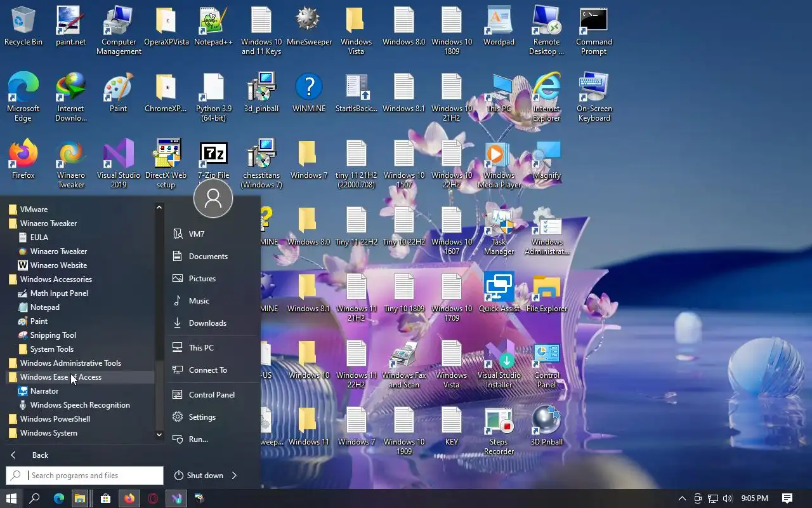Click Start menu scrollbar up arrow
This screenshot has height=508, width=812.
tap(159, 208)
